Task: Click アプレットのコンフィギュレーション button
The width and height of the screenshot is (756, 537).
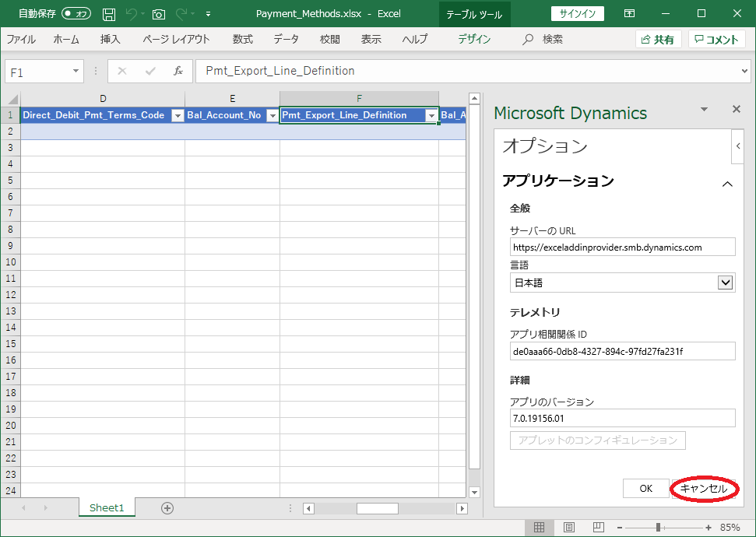Action: [598, 440]
